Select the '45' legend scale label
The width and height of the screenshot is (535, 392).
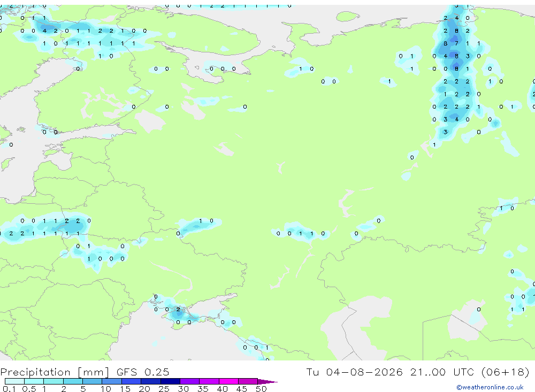(x=242, y=389)
